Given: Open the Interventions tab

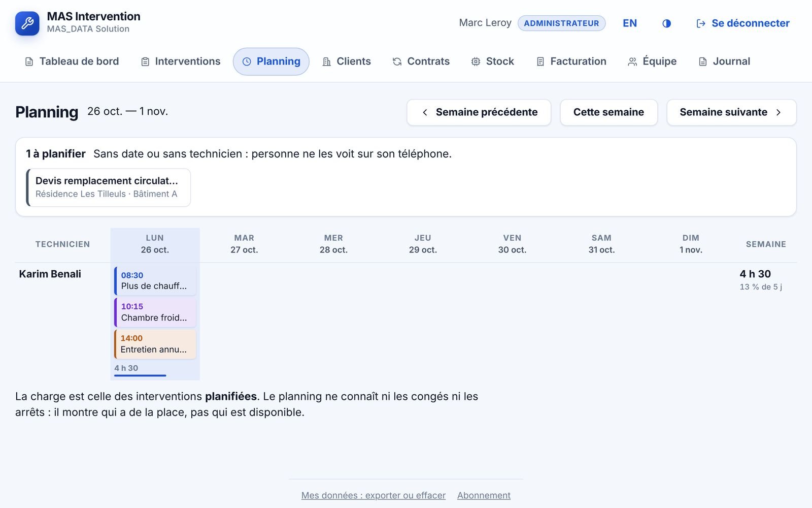Looking at the screenshot, I should (180, 61).
